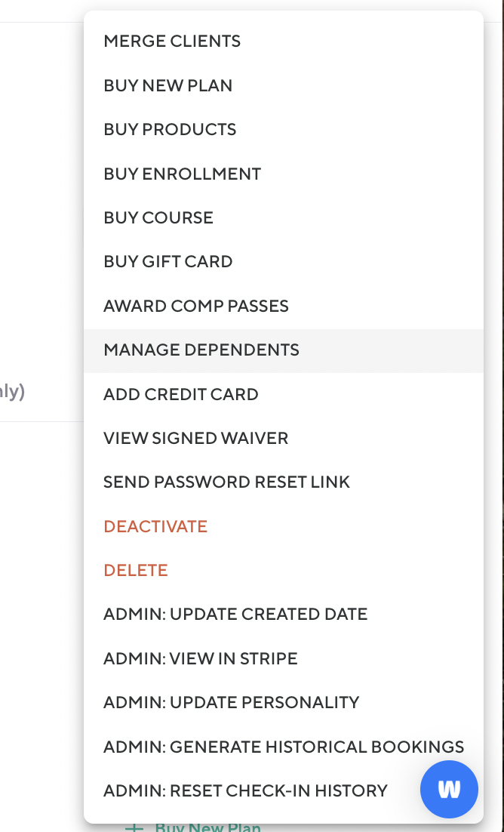Open View Signed Waiver
Viewport: 504px width, 832px height.
(196, 438)
